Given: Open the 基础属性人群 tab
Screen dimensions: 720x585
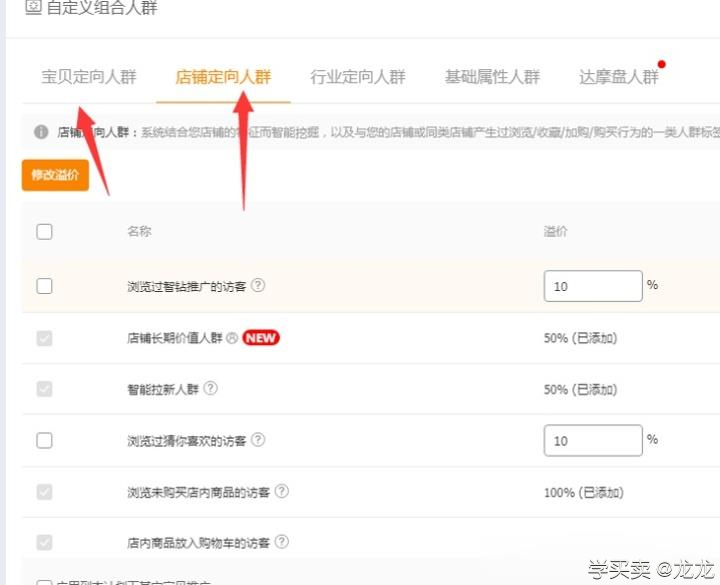Looking at the screenshot, I should point(492,77).
